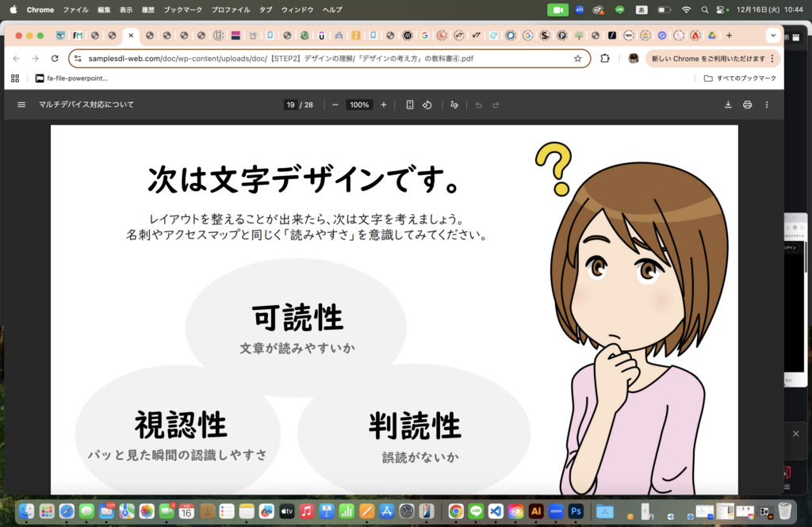The width and height of the screenshot is (812, 527).
Task: Open the 履歴 menu in menu bar
Action: pos(148,10)
